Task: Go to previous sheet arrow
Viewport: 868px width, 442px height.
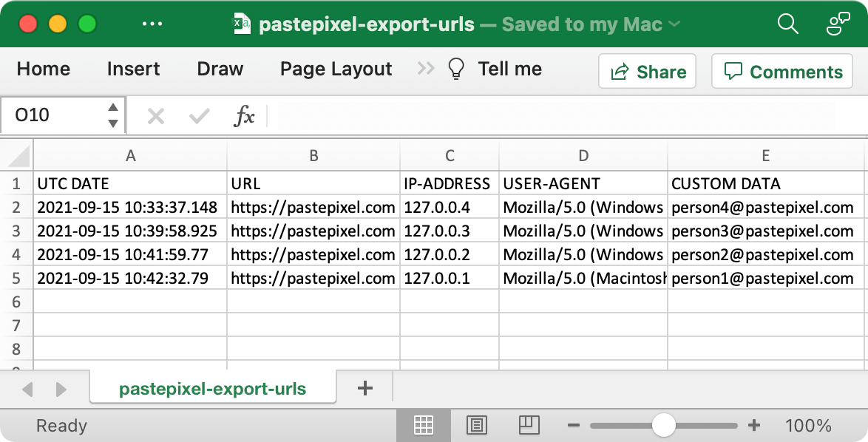Action: 27,390
